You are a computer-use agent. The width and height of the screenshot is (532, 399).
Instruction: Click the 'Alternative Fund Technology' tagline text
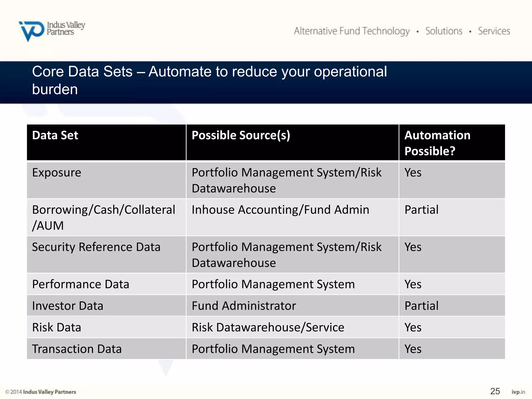[352, 31]
